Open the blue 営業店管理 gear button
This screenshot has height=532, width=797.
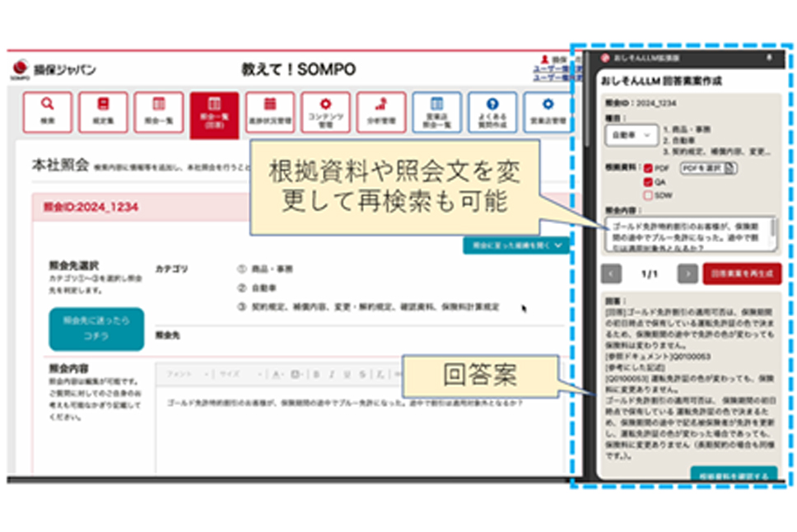click(x=548, y=112)
